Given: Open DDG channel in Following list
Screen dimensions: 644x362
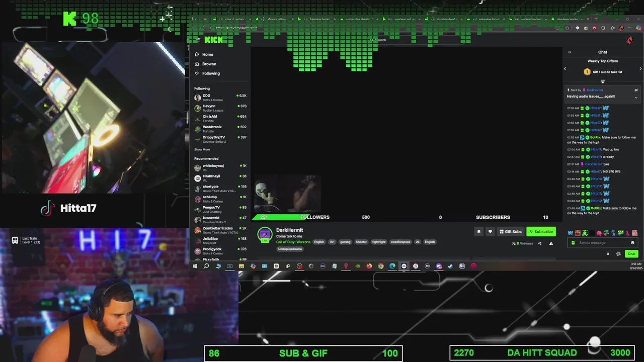Looking at the screenshot, I should coord(220,98).
